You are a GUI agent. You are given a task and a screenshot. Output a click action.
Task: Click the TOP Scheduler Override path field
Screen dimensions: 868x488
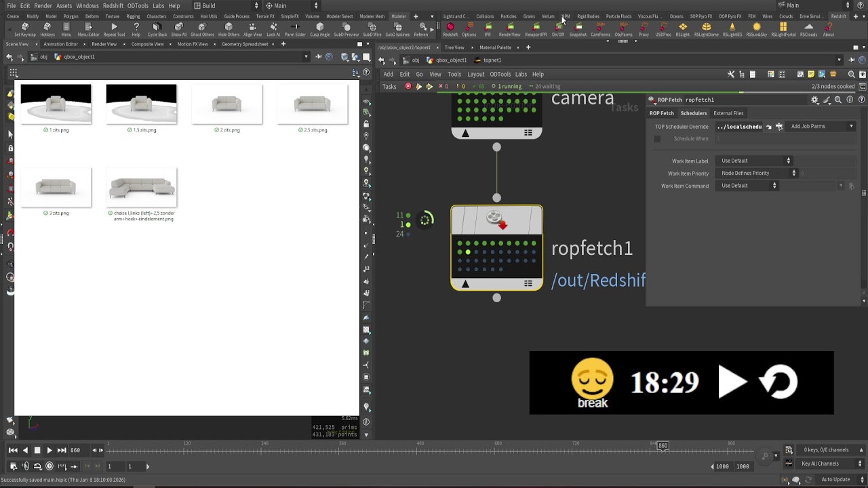[x=739, y=127]
